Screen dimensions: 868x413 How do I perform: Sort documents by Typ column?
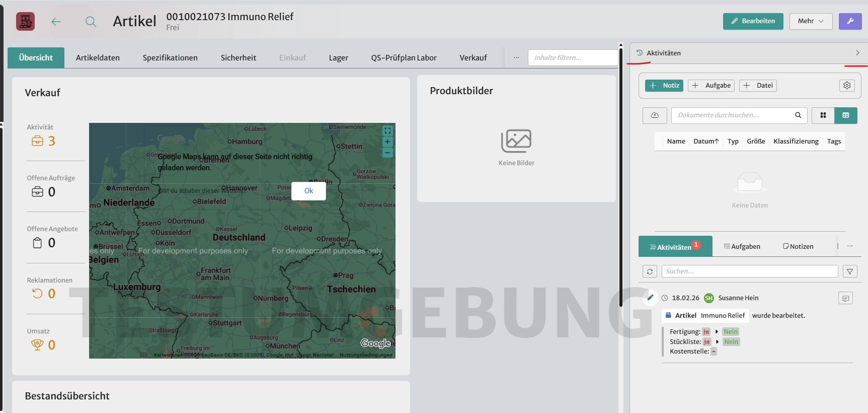point(733,142)
